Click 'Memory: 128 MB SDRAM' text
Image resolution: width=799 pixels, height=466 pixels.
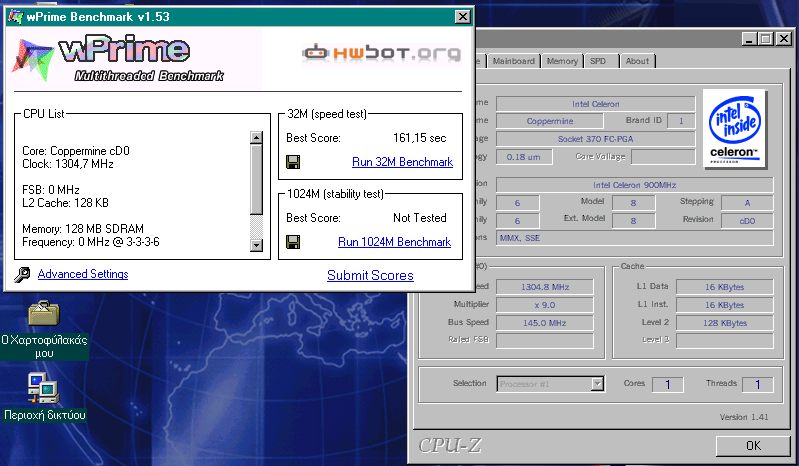tap(83, 229)
